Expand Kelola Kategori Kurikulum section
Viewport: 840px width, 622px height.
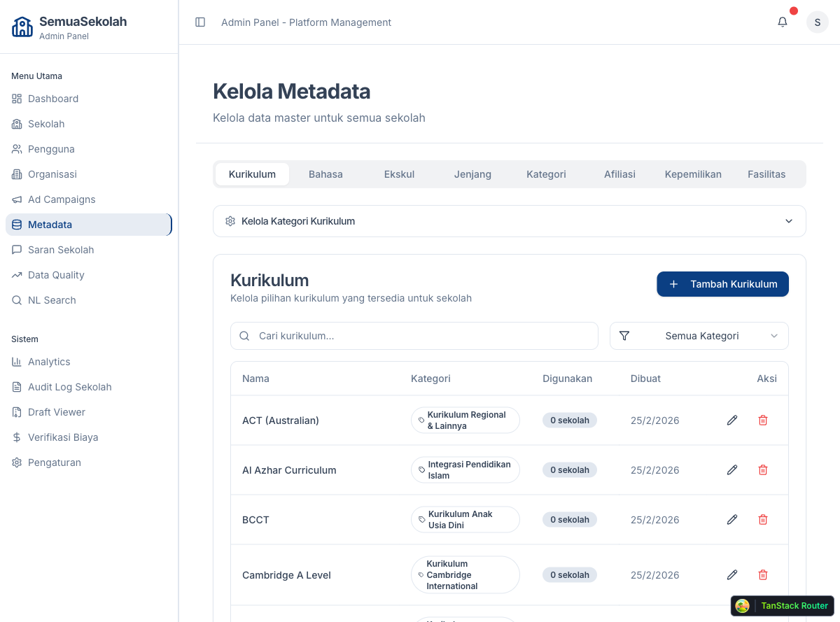click(x=509, y=220)
